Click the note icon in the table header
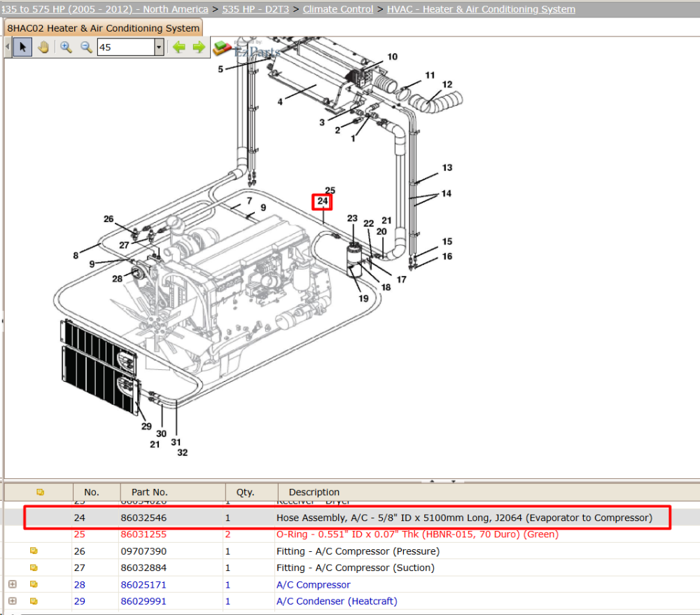Screen dimensions: 700x615 pyautogui.click(x=40, y=492)
